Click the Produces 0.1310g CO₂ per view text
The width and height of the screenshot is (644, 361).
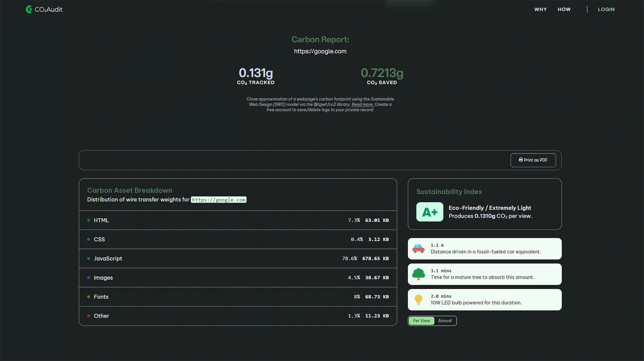pyautogui.click(x=491, y=216)
